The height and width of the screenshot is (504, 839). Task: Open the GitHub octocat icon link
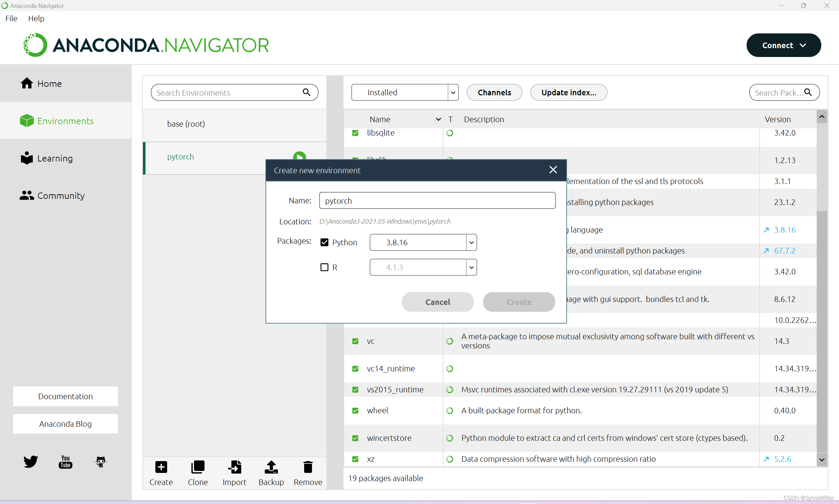point(101,462)
